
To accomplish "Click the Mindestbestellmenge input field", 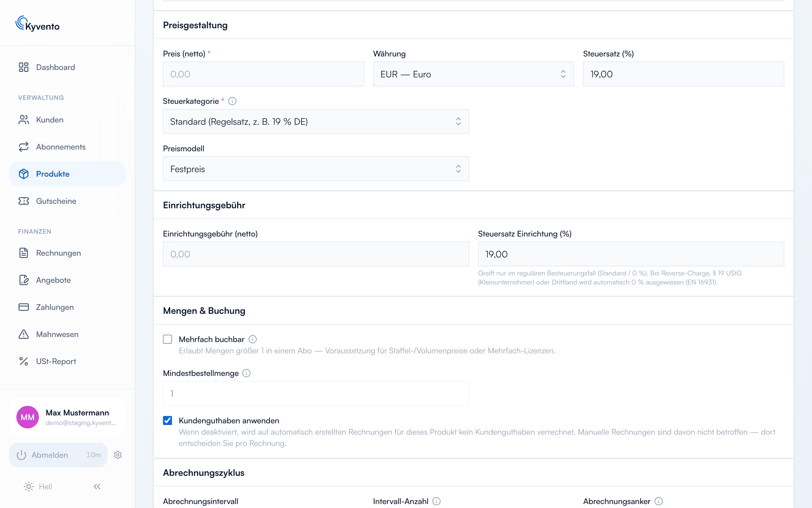I will point(316,393).
